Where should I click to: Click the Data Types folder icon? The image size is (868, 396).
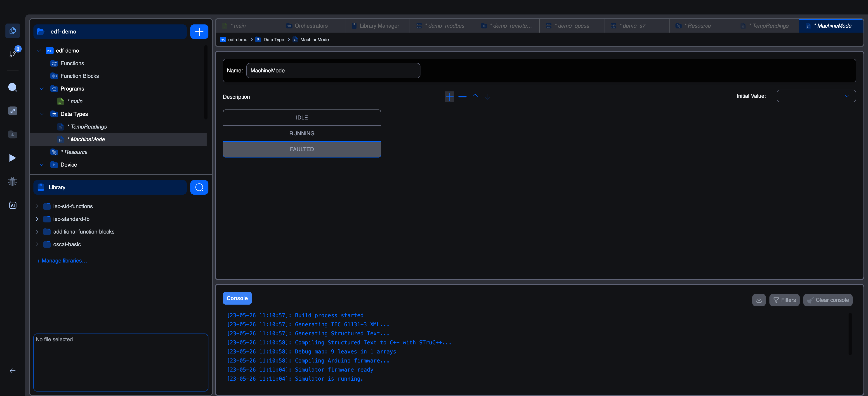click(x=54, y=114)
